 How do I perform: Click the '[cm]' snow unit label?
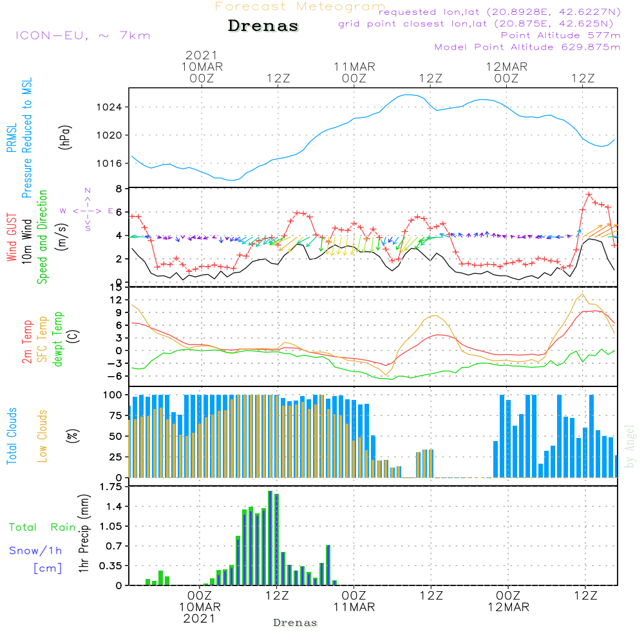pos(48,569)
